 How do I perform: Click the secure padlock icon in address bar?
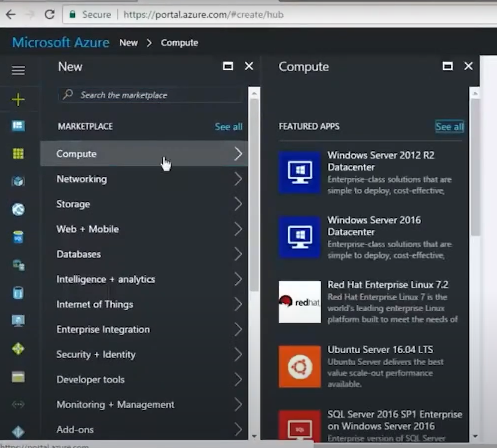tap(72, 14)
